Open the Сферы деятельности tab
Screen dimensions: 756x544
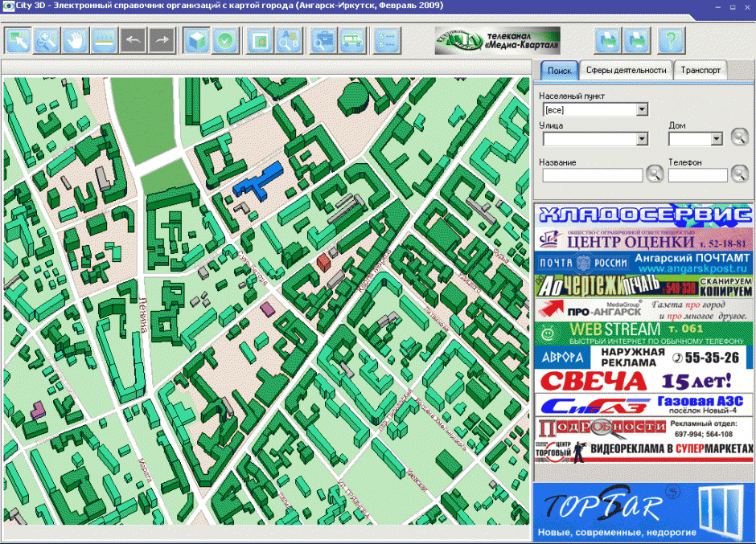click(x=626, y=71)
